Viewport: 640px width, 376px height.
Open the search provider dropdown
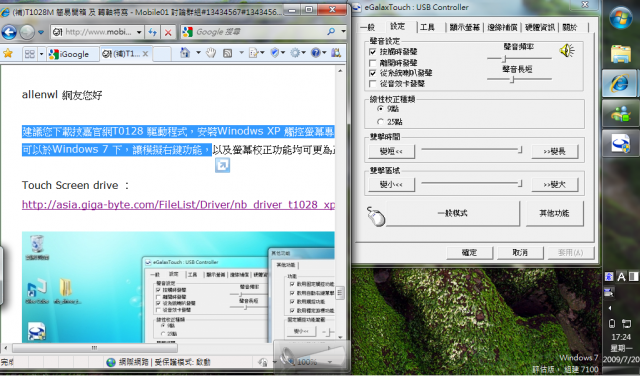click(343, 31)
